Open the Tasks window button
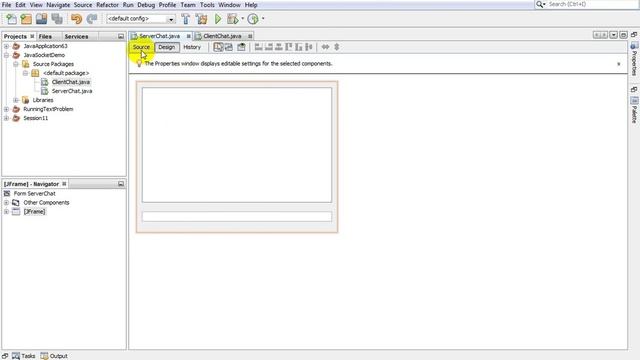Screen dimensions: 640x360 pos(24,356)
